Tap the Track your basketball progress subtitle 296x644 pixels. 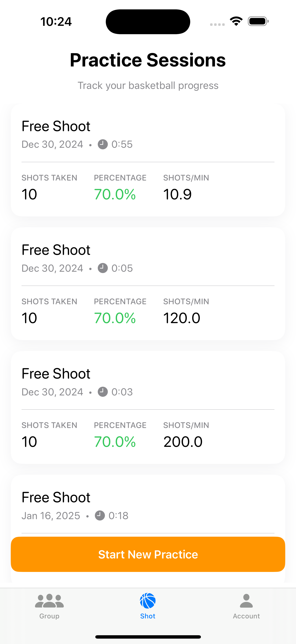(x=148, y=86)
